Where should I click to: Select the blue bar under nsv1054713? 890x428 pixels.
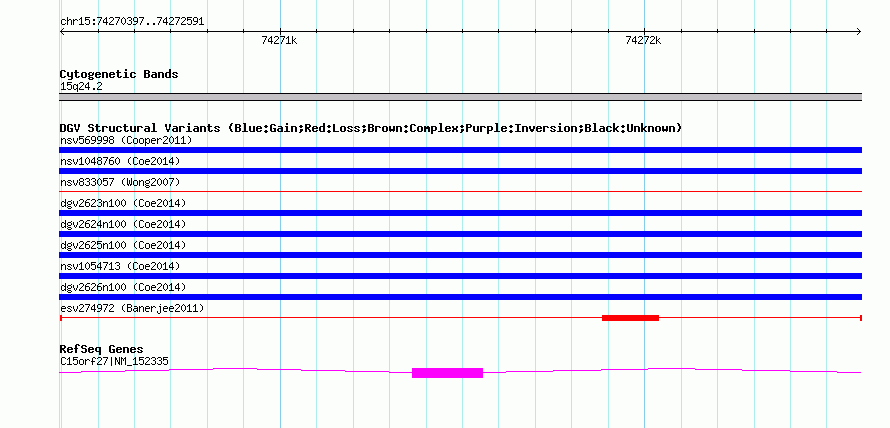coord(460,276)
